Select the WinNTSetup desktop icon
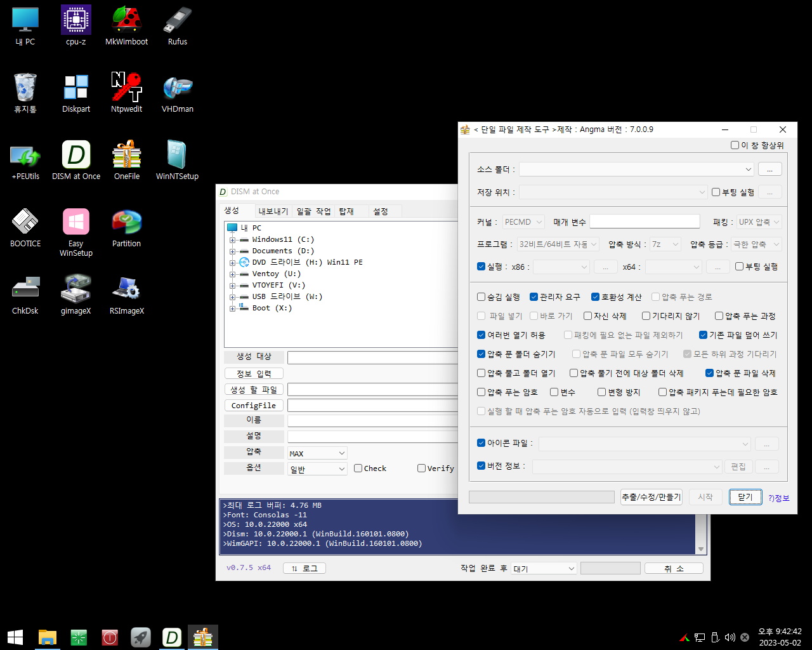 pos(178,160)
